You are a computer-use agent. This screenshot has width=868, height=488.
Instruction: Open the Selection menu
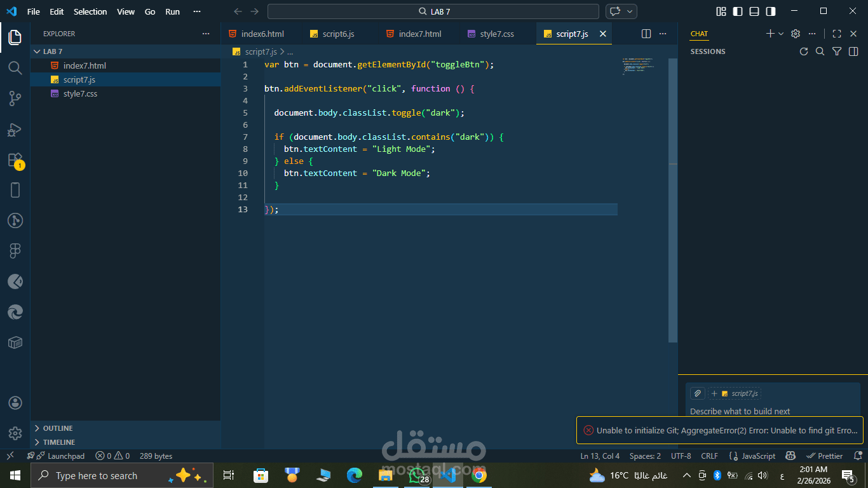point(90,11)
